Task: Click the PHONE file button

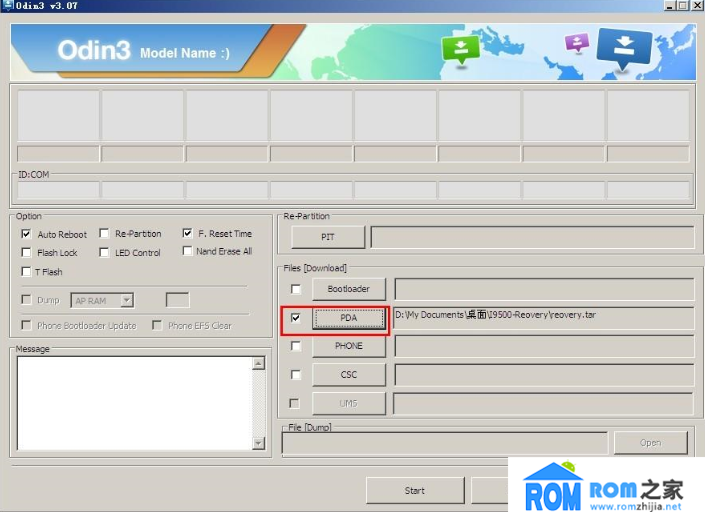Action: point(349,346)
